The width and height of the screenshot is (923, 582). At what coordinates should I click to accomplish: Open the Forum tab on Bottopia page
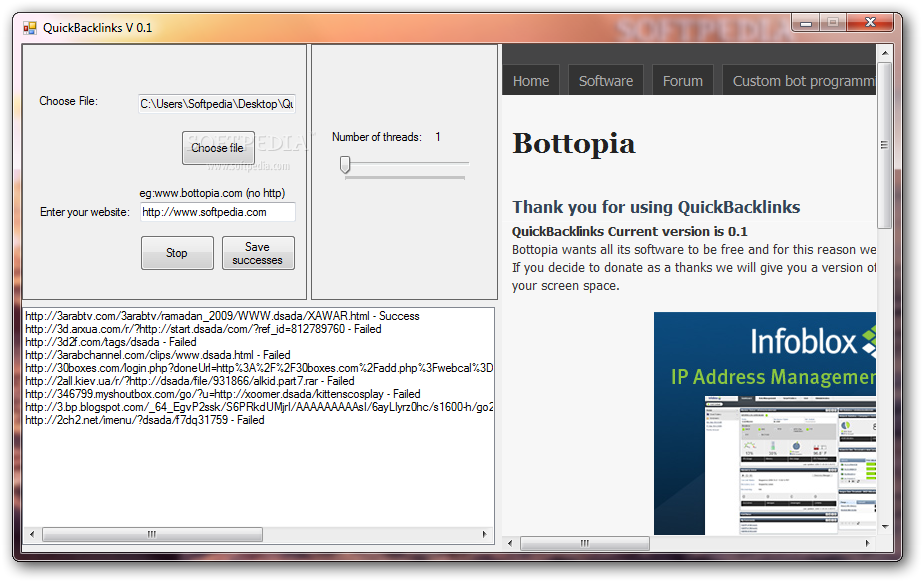pos(683,81)
